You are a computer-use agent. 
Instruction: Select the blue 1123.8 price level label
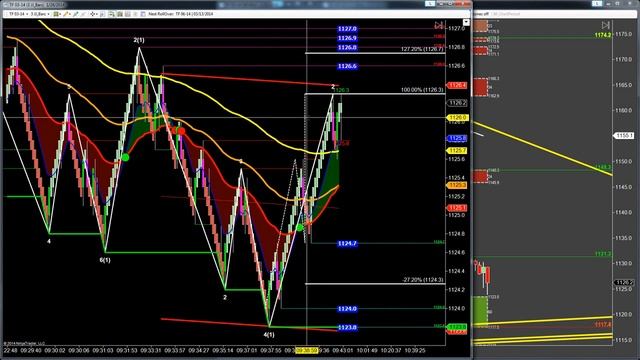click(x=347, y=327)
